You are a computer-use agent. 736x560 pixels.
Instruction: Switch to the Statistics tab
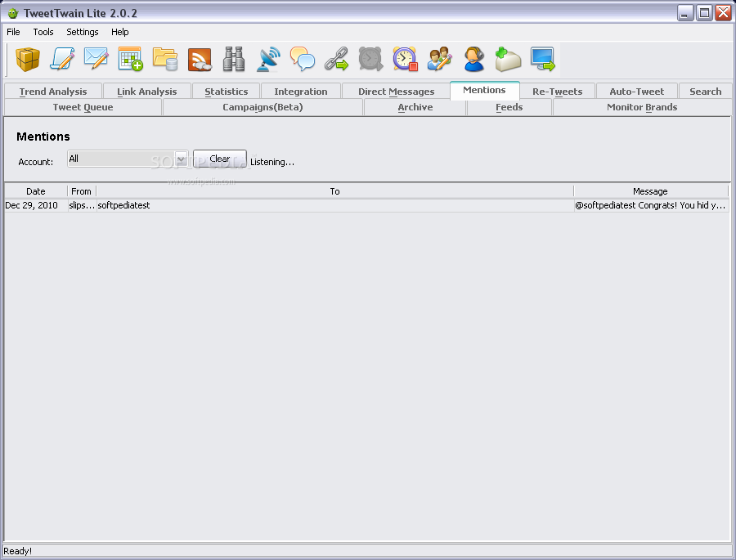[227, 92]
